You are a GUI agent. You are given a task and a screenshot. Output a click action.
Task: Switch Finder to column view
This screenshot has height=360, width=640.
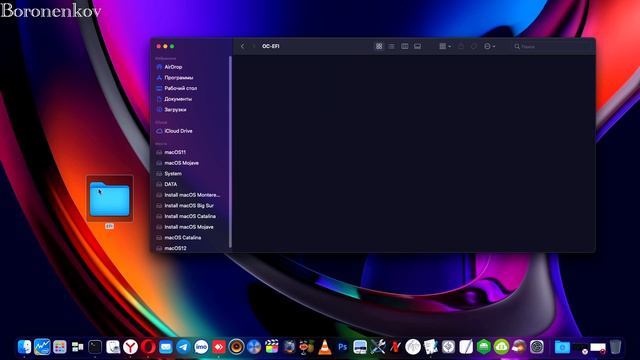[x=404, y=46]
